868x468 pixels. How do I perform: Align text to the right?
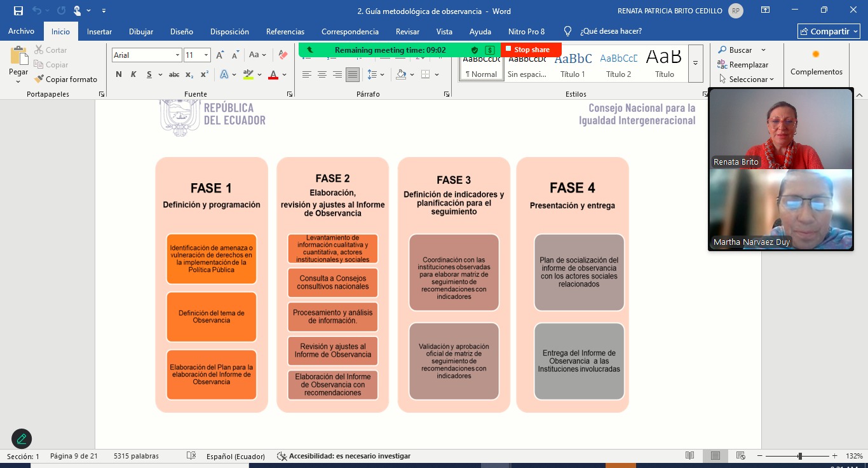coord(337,74)
